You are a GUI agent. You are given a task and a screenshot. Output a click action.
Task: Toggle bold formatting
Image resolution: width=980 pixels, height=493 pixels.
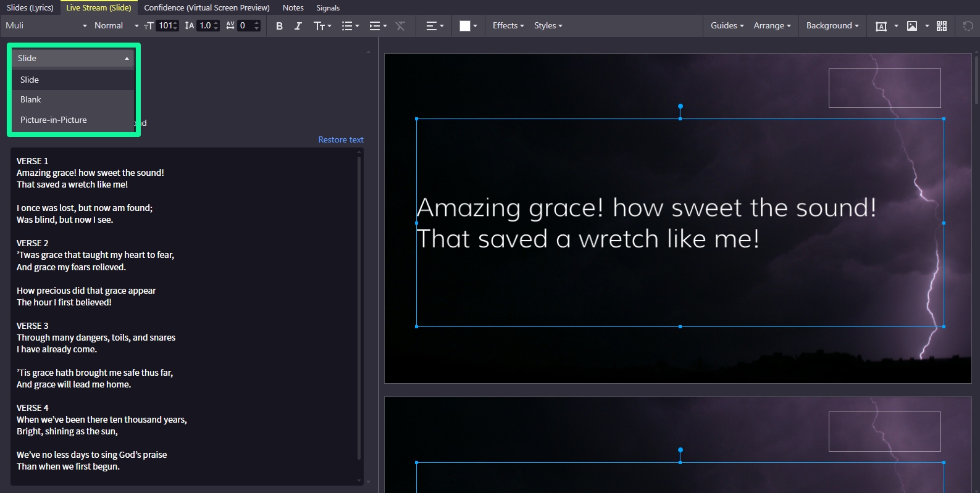pos(279,26)
